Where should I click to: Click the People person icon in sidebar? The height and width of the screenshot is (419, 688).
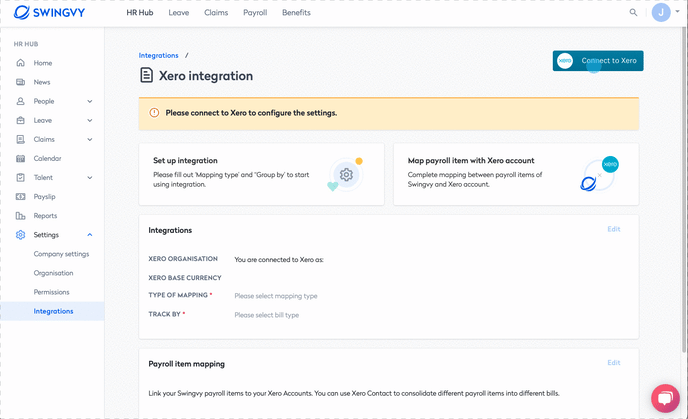[20, 101]
